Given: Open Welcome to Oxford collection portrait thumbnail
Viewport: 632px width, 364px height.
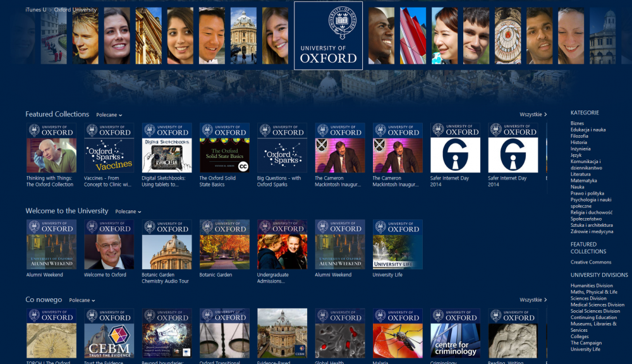Looking at the screenshot, I should pos(109,245).
